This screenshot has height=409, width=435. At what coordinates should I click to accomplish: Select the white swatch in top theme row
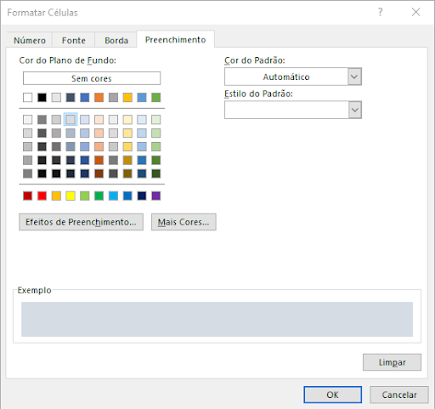pos(28,97)
